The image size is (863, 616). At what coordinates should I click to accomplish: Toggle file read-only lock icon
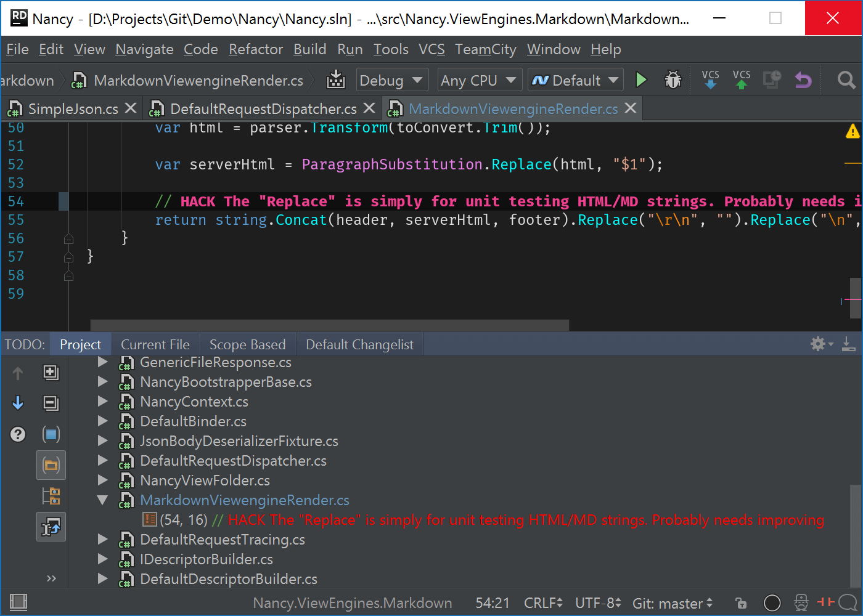741,603
